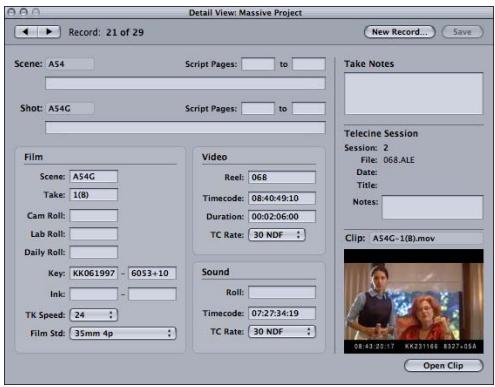Image resolution: width=495 pixels, height=387 pixels.
Task: Click the Sound section heading
Action: (x=215, y=272)
